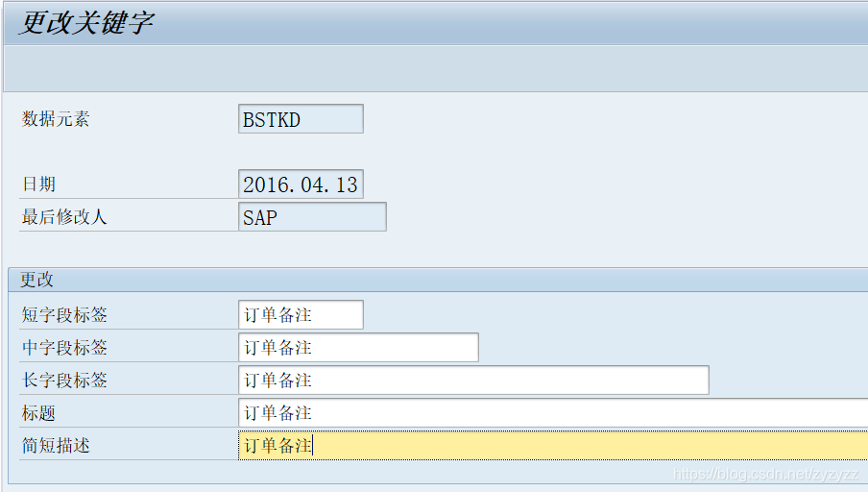Click the 数据元素 label
868x492 pixels.
56,118
